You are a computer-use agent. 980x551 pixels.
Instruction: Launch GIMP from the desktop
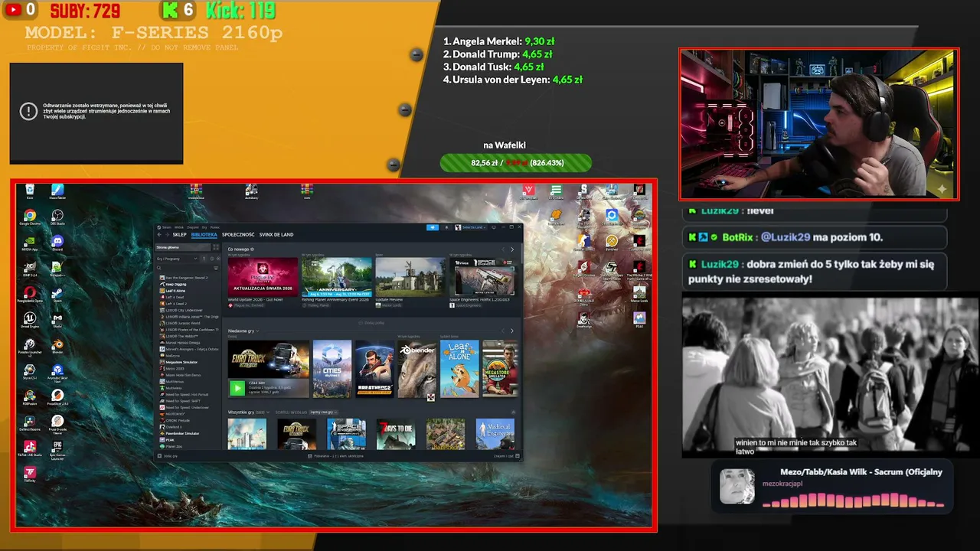[29, 268]
